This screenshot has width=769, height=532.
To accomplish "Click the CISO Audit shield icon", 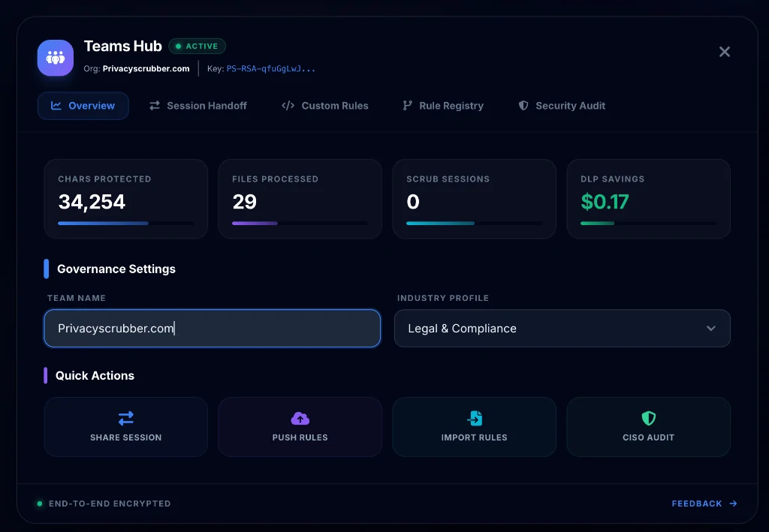I will tap(648, 419).
